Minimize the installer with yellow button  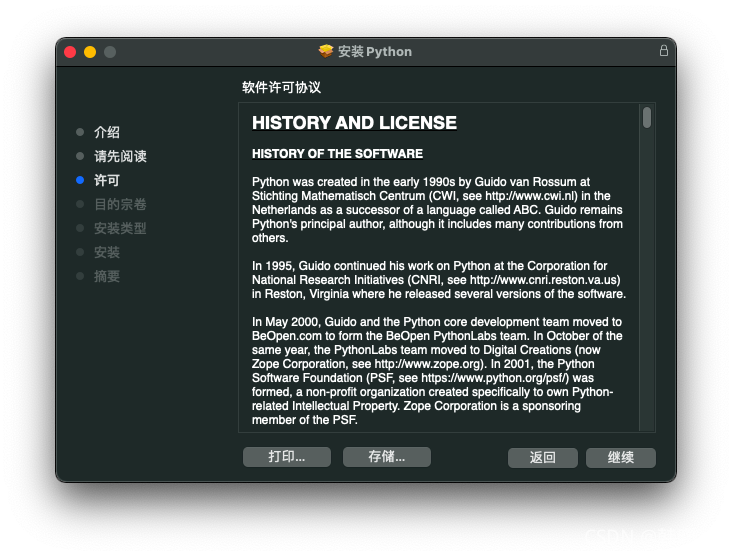pos(90,52)
